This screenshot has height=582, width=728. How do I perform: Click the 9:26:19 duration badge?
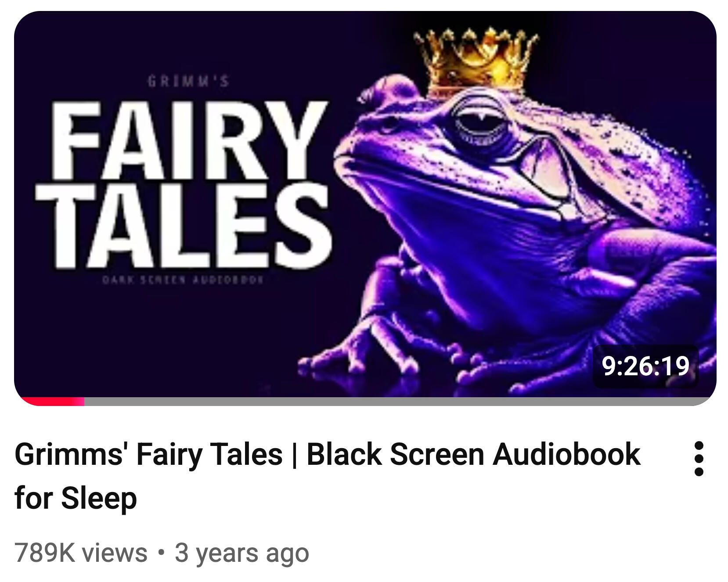point(645,366)
